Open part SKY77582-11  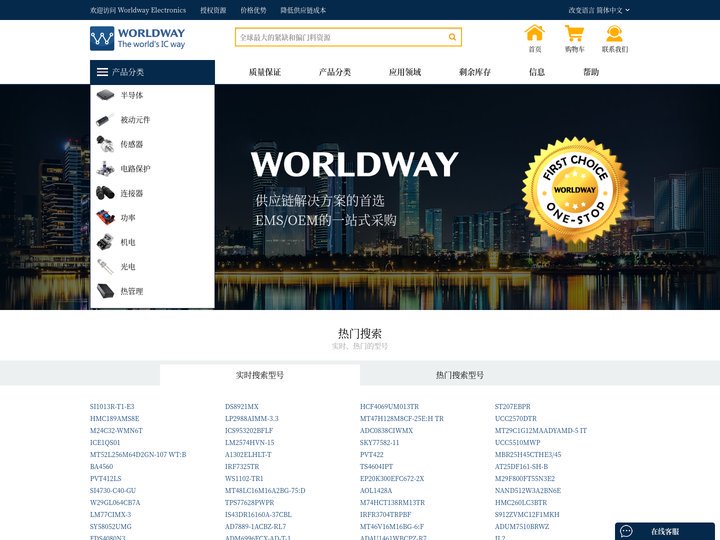pos(379,442)
